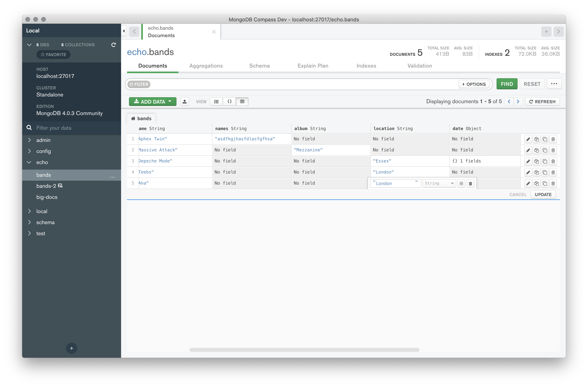This screenshot has width=588, height=387.
Task: Click the horizontal scrollbar under the table
Action: point(304,350)
